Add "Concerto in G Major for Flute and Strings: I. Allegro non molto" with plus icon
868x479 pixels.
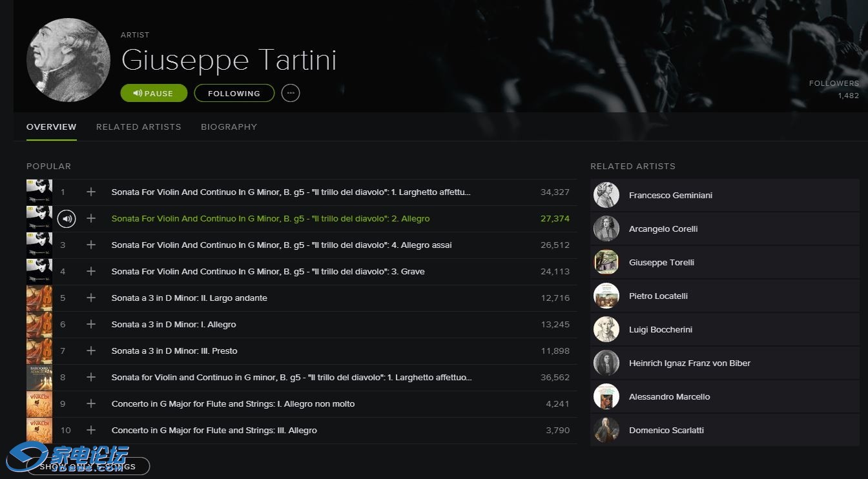(90, 403)
